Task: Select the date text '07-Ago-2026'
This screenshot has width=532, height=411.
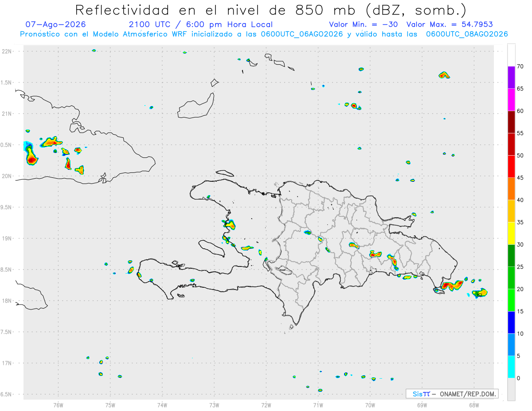Action: (56, 24)
